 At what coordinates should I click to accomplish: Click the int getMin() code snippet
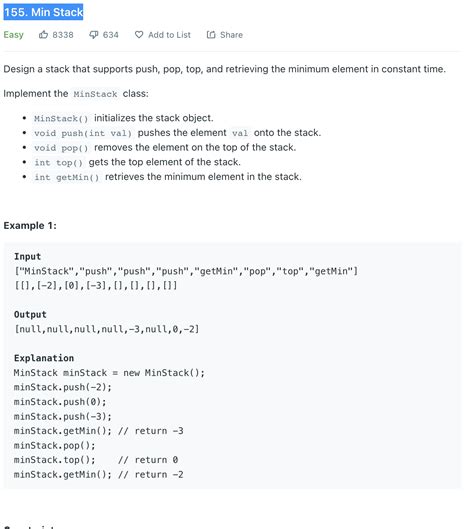pyautogui.click(x=66, y=177)
